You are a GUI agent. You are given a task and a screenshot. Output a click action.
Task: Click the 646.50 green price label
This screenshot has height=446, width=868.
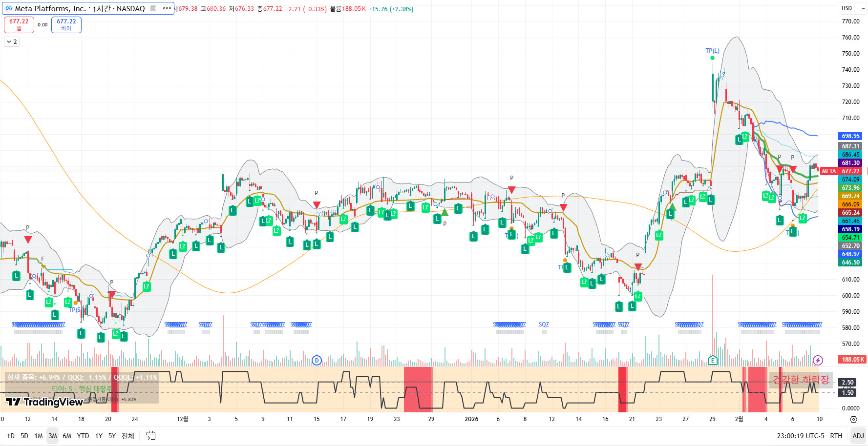pos(850,263)
